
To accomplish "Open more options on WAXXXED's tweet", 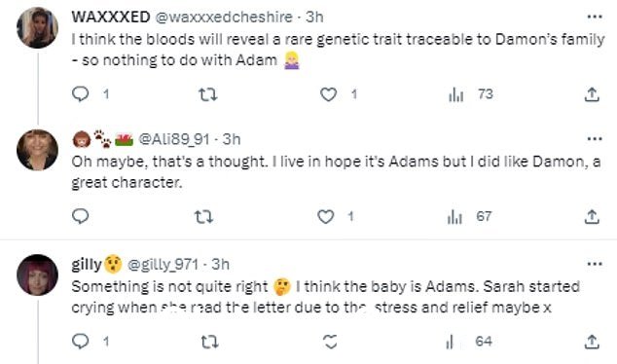I will pyautogui.click(x=595, y=17).
